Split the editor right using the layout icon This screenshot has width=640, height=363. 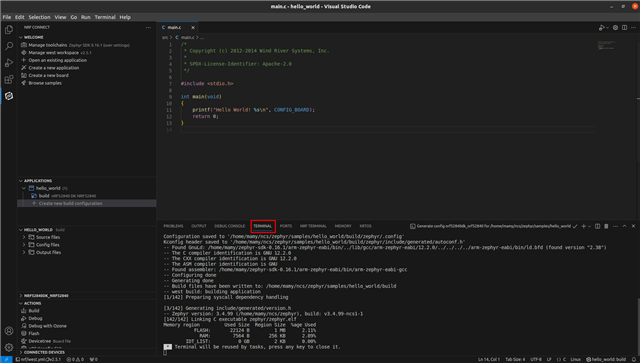(x=624, y=27)
